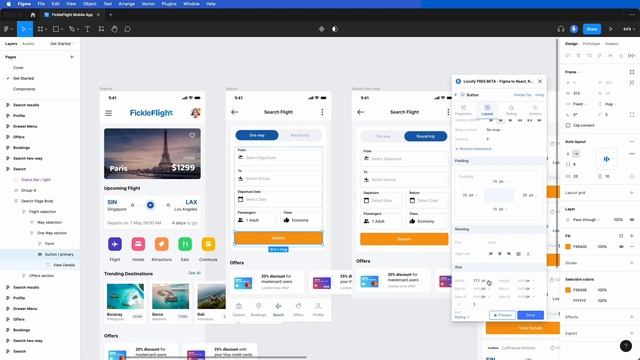
Task: Select the Frame tool
Action: tap(41, 29)
